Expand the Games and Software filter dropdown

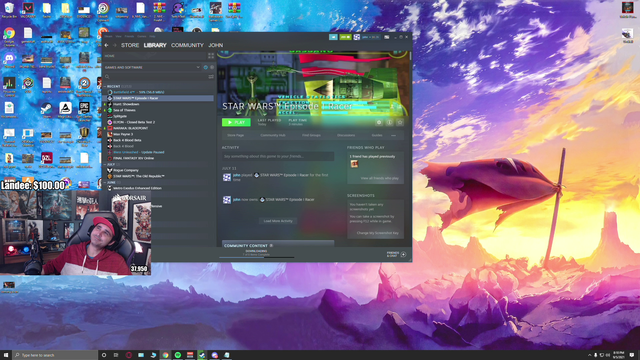pos(152,67)
